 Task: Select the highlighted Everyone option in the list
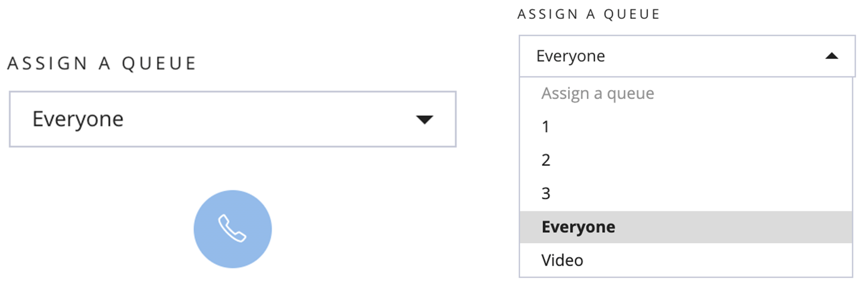(x=686, y=227)
